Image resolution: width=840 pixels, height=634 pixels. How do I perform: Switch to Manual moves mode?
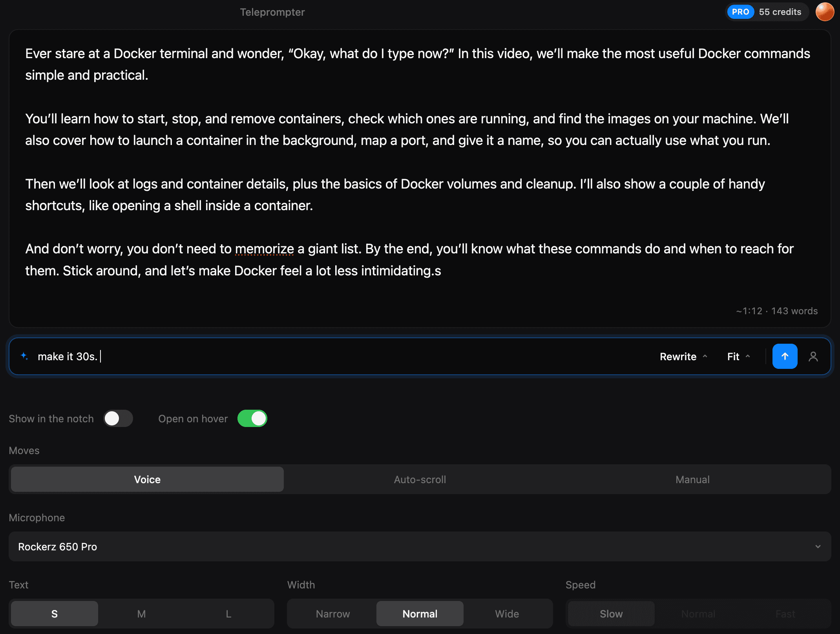[x=692, y=479]
